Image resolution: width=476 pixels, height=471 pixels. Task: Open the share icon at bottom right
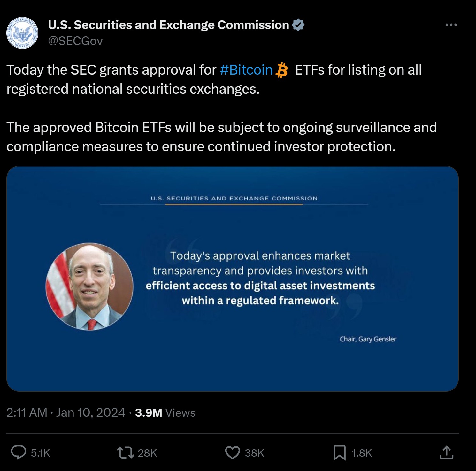click(x=447, y=452)
